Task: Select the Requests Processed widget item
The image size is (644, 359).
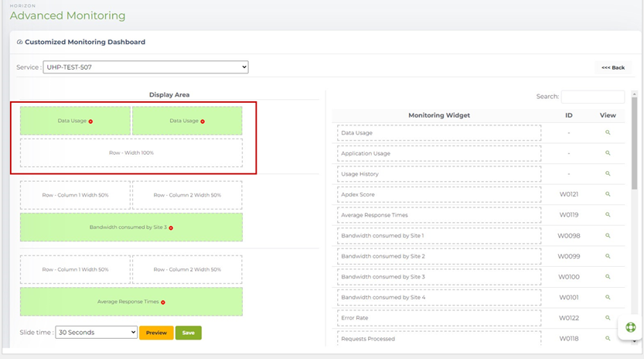Action: coord(439,339)
